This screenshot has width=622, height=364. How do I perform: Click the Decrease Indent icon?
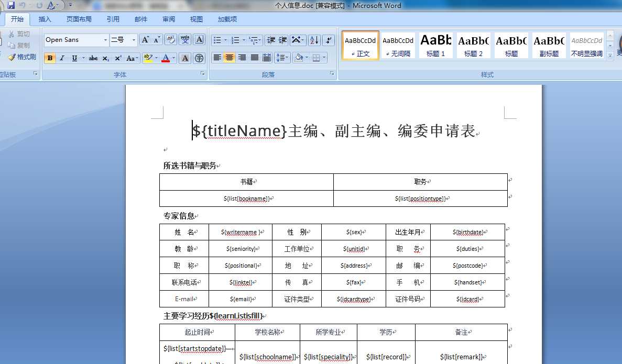(271, 40)
